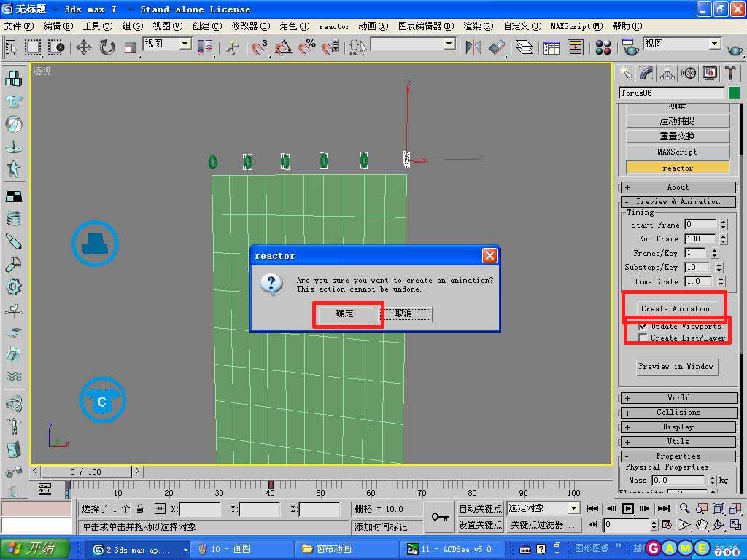Toggle the Percent Snap icon
Screen dimensions: 747x560
coord(307,47)
